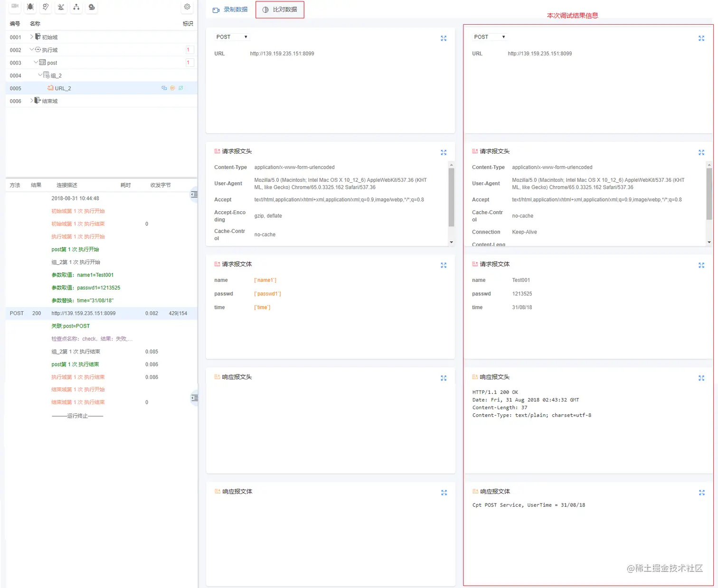Click the timestamp 2018-08-31 10:44:48 log row
This screenshot has height=588, width=718.
75,198
